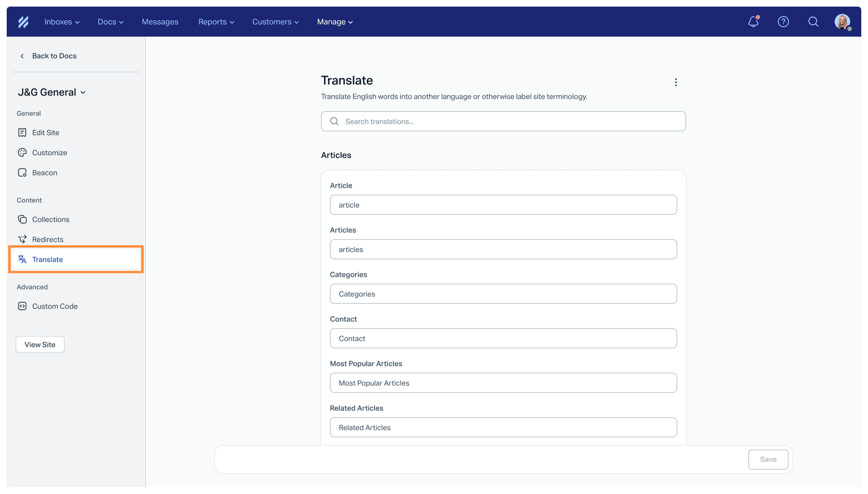
Task: Click the Search translations field
Action: [x=503, y=121]
